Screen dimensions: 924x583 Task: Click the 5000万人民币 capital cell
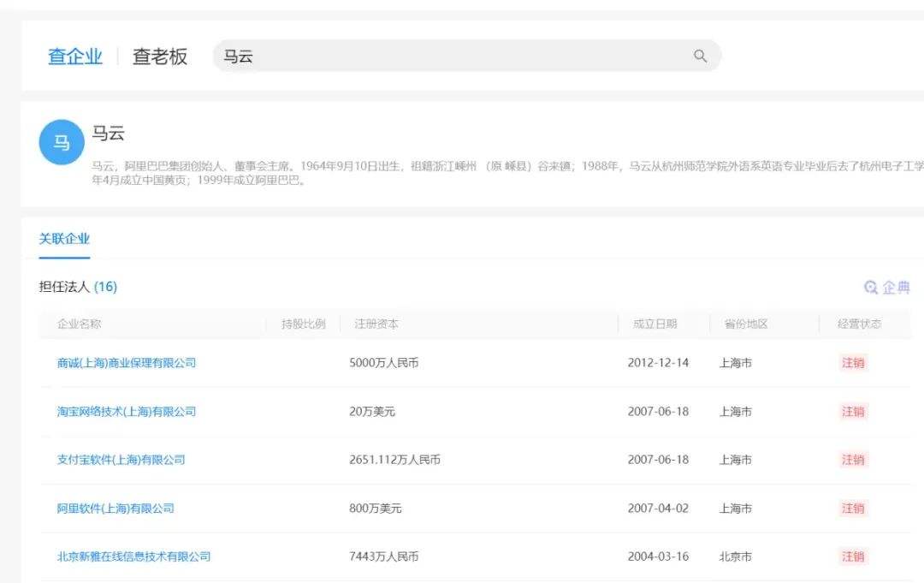click(x=383, y=362)
